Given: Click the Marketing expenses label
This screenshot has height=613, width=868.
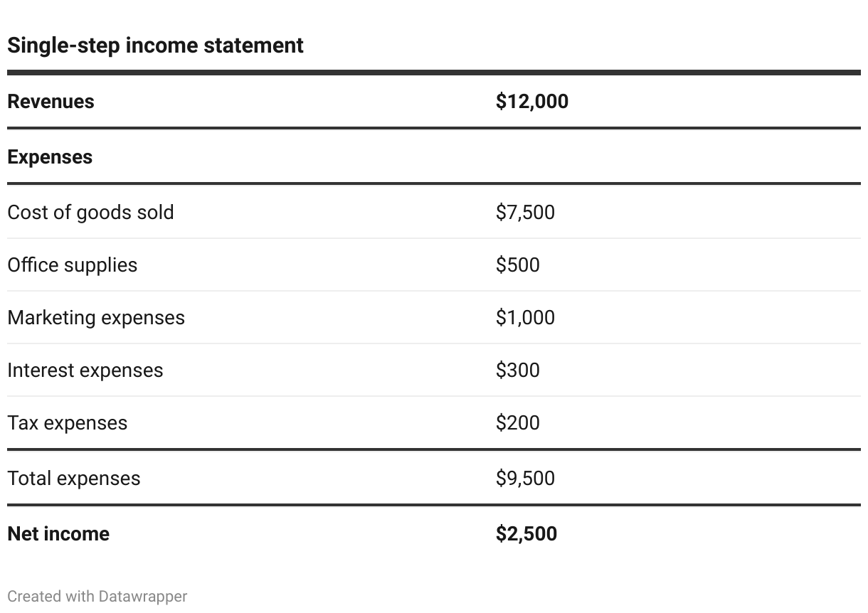Looking at the screenshot, I should click(96, 318).
